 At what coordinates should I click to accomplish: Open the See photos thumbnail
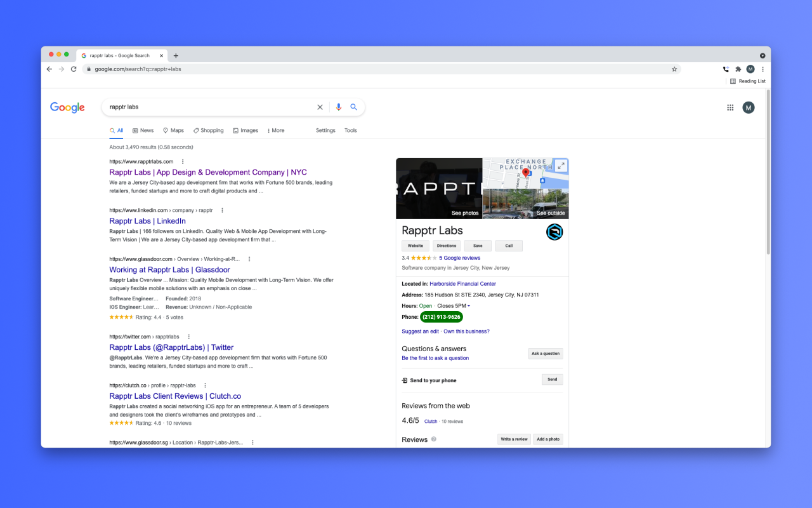coord(439,189)
